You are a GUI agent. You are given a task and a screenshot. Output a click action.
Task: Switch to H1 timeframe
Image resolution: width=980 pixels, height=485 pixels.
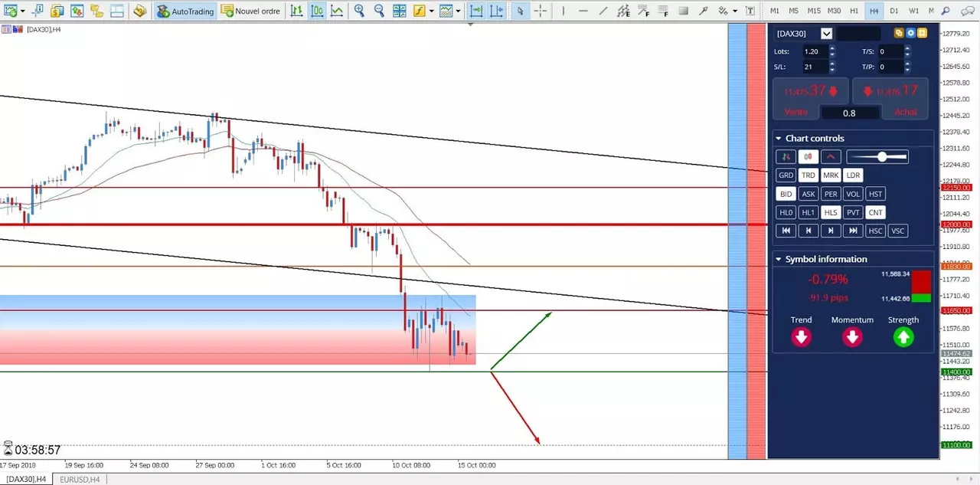tap(854, 11)
